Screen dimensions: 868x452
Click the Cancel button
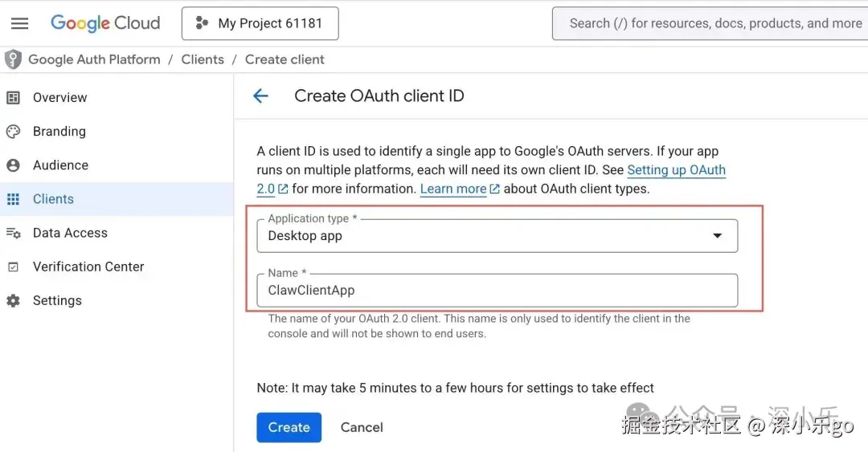coord(362,427)
